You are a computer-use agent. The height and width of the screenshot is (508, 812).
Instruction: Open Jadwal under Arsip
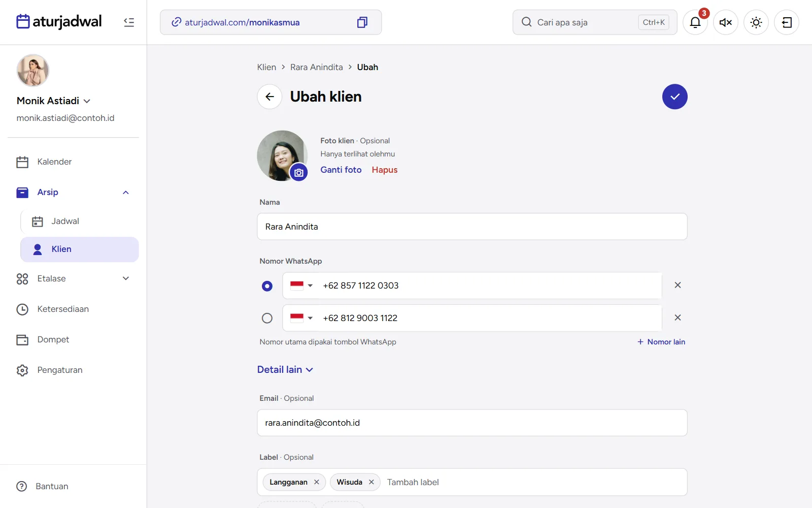(x=80, y=221)
